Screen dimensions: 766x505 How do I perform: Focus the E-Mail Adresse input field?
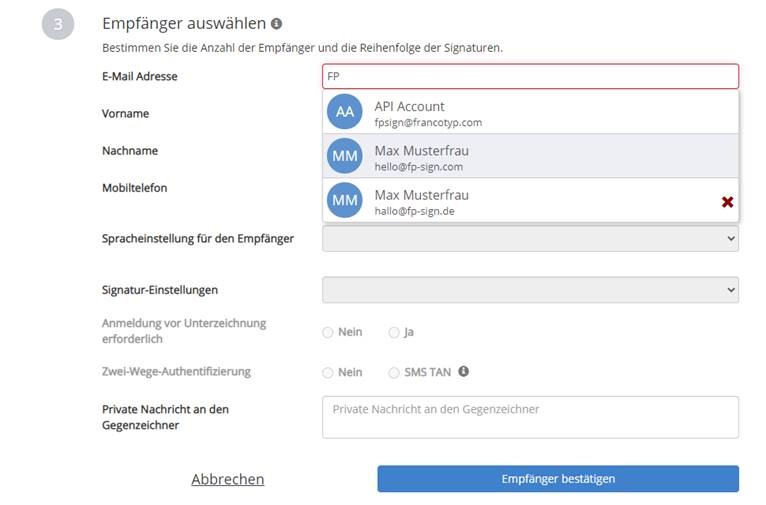click(x=530, y=76)
